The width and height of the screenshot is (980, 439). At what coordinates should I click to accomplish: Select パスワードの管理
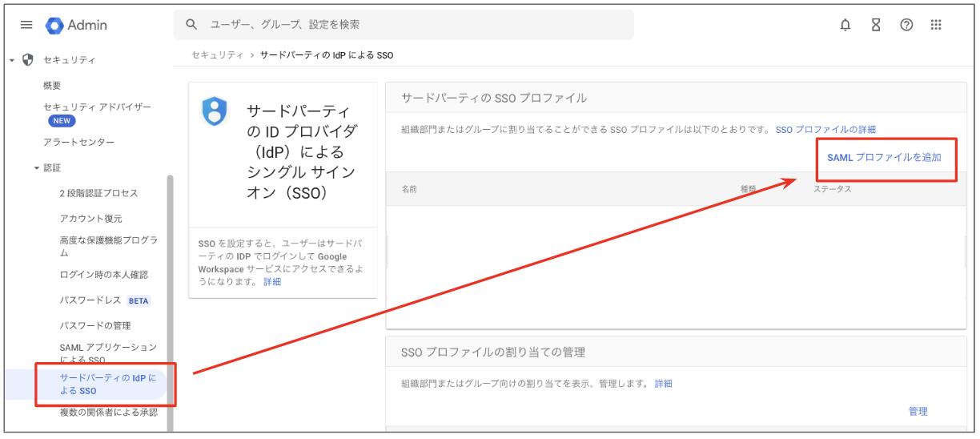pos(94,326)
